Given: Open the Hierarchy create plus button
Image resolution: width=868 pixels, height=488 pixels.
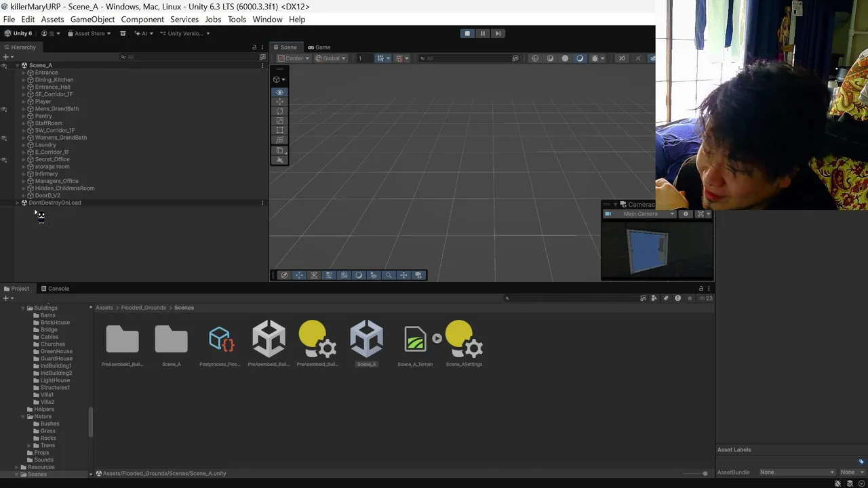Looking at the screenshot, I should tap(6, 57).
